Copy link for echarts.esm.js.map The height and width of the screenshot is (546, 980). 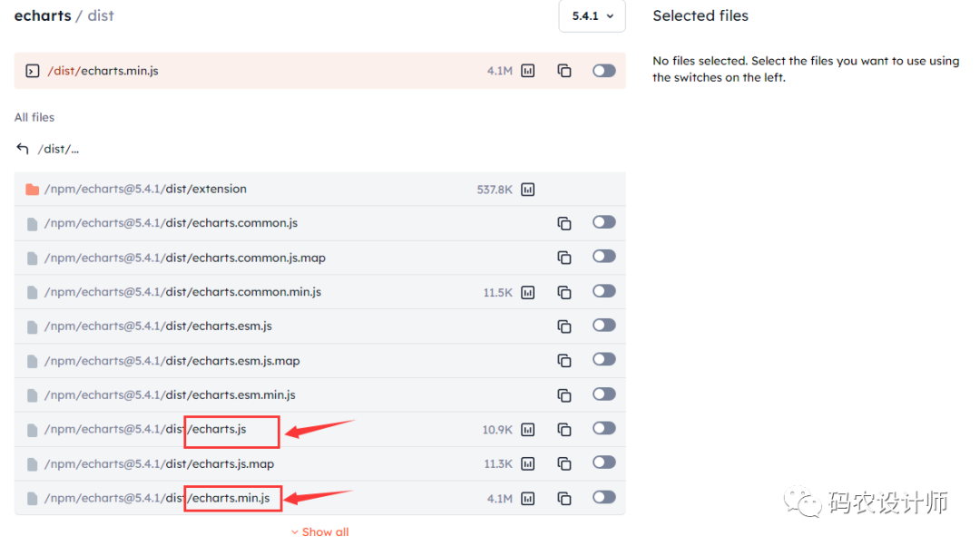[564, 361]
